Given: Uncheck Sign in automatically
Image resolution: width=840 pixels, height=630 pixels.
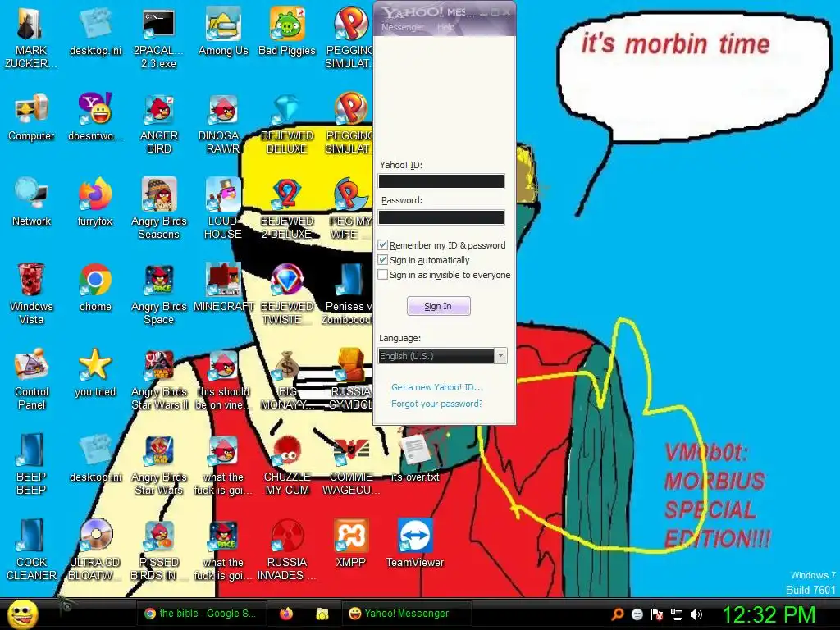Looking at the screenshot, I should [x=383, y=260].
